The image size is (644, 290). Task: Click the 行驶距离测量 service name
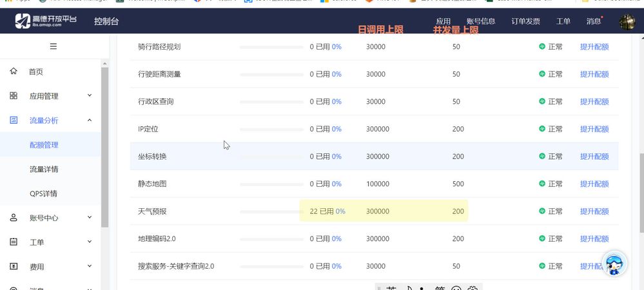click(159, 74)
